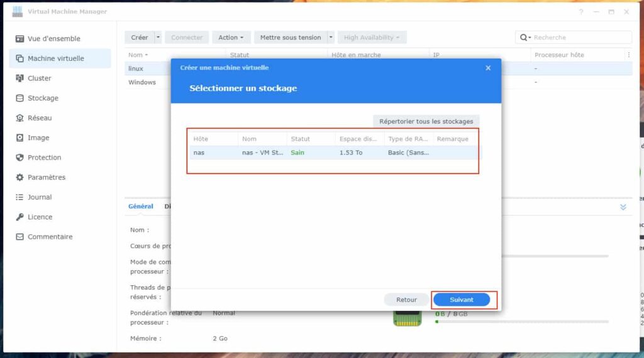Click the Statut column header in storage table
This screenshot has height=358, width=644.
(x=311, y=139)
